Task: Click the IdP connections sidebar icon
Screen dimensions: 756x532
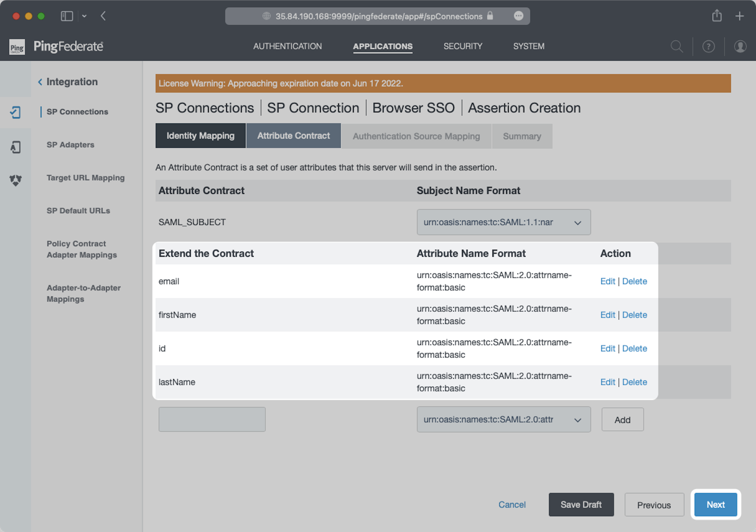Action: pyautogui.click(x=15, y=147)
